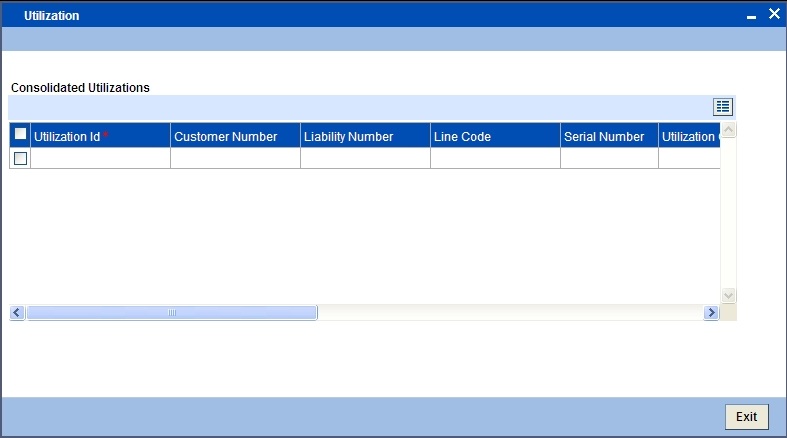787x438 pixels.
Task: Click the Line Code column header
Action: coord(495,136)
